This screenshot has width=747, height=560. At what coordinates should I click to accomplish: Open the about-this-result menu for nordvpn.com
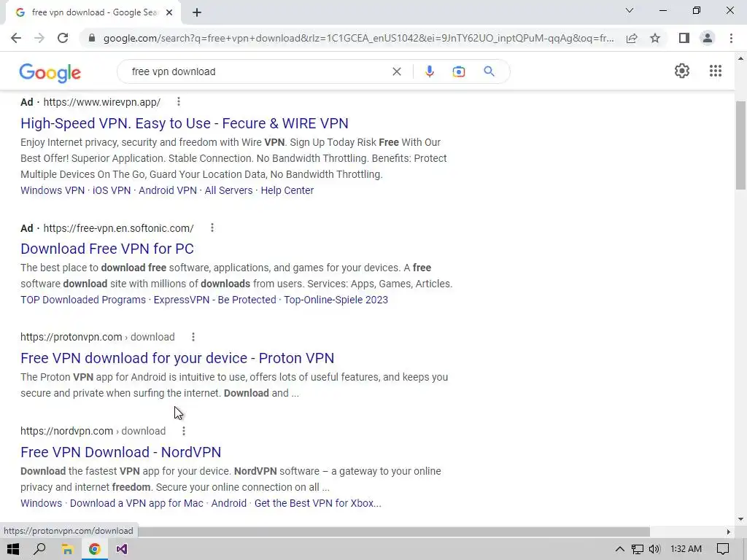pyautogui.click(x=183, y=431)
